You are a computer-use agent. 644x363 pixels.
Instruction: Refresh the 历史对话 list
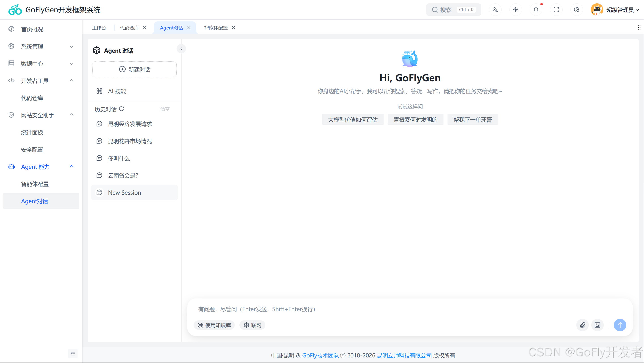click(x=122, y=109)
